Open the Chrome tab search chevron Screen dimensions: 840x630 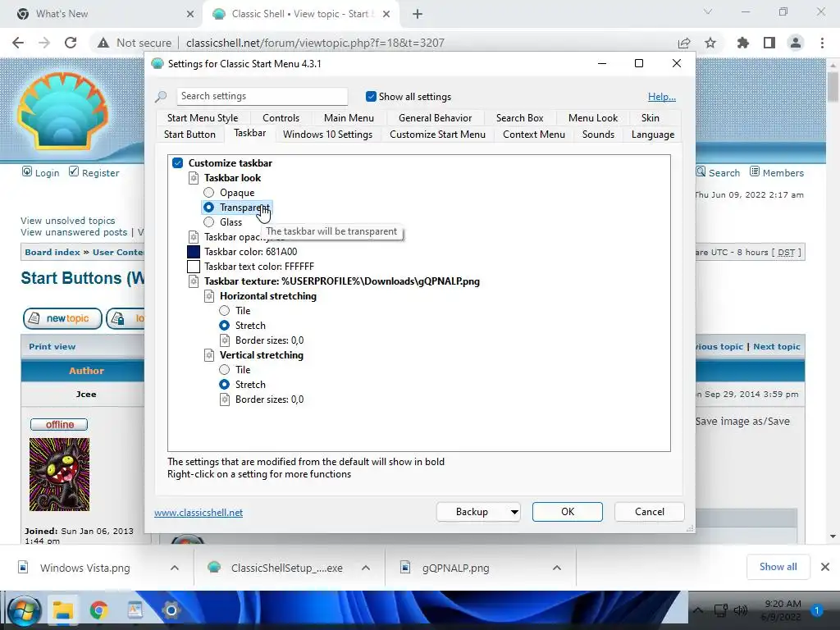click(708, 11)
